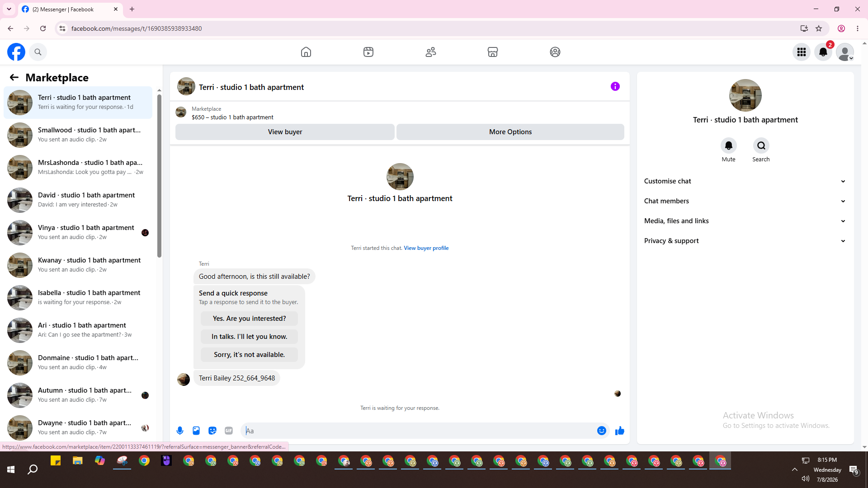868x488 pixels.
Task: Open the $650 studio listing link
Action: coord(232,117)
